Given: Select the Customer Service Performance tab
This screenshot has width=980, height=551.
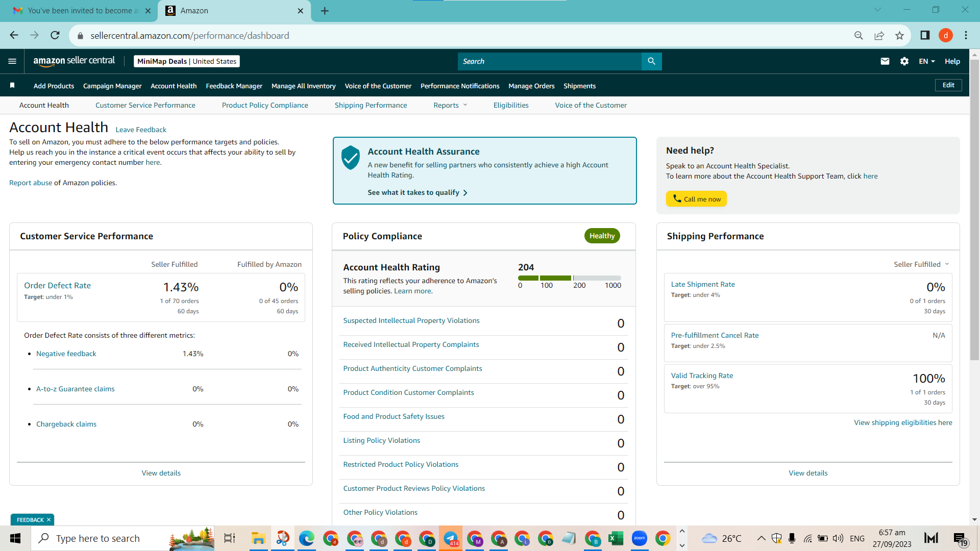Looking at the screenshot, I should [x=145, y=105].
